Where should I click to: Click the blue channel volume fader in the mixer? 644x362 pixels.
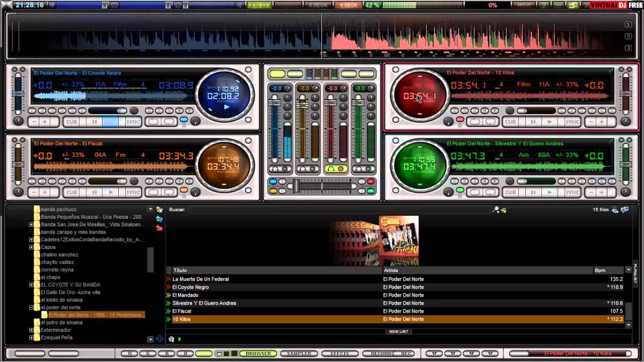[275, 128]
